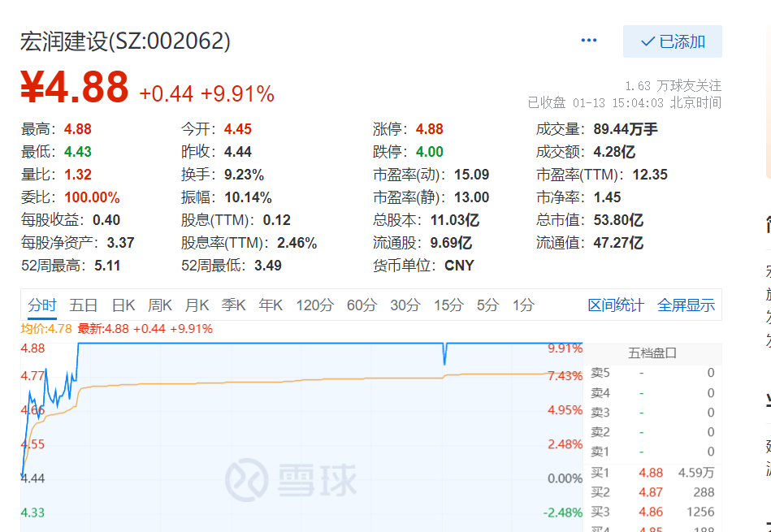Screen dimensions: 771x532
Task: Click the 成交额 value 4.28亿
Action: coord(614,152)
